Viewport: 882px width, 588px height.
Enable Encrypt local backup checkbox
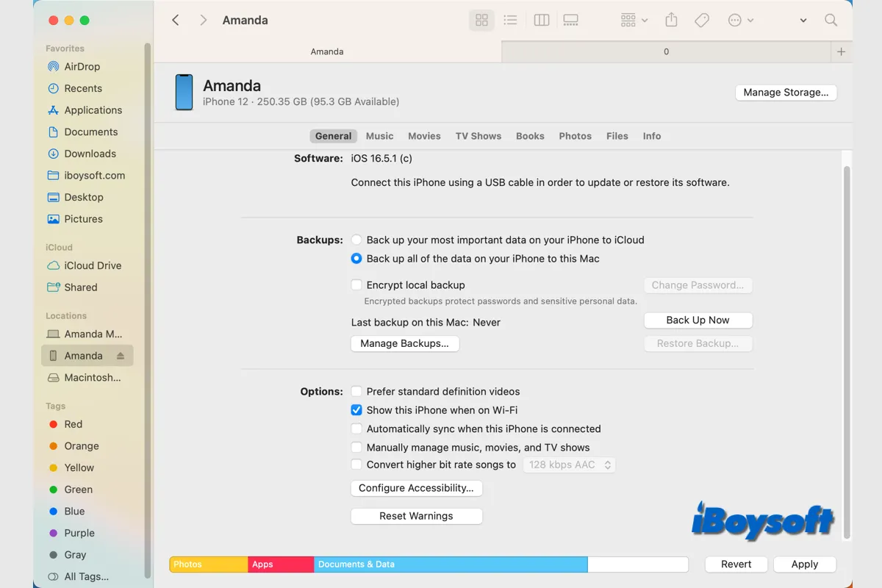point(356,285)
